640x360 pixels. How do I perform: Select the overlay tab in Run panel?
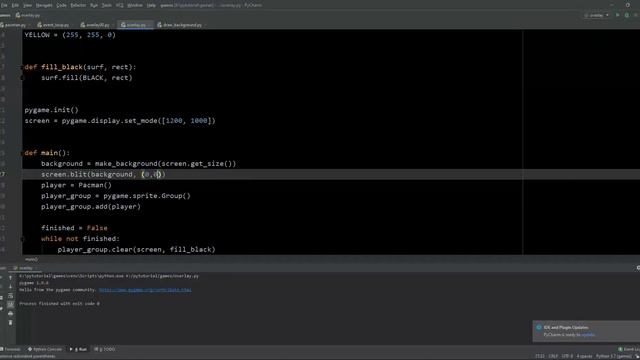[24, 268]
